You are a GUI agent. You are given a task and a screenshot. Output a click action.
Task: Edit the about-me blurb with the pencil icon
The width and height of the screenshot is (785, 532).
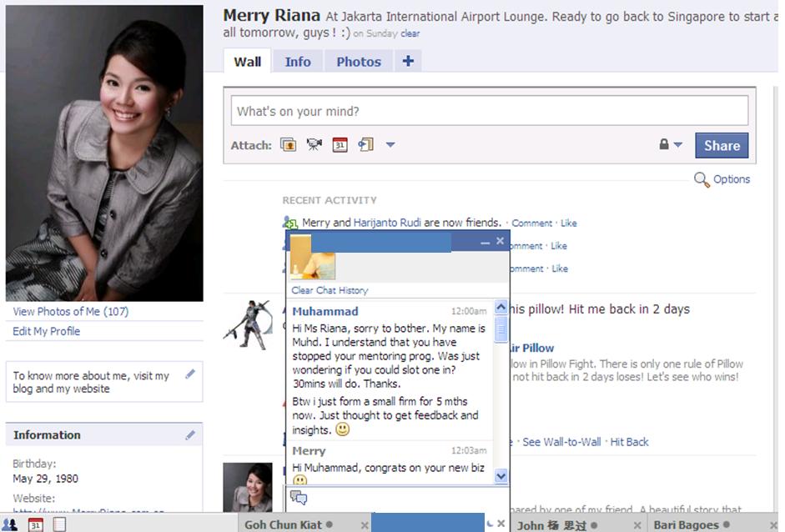coord(189,374)
